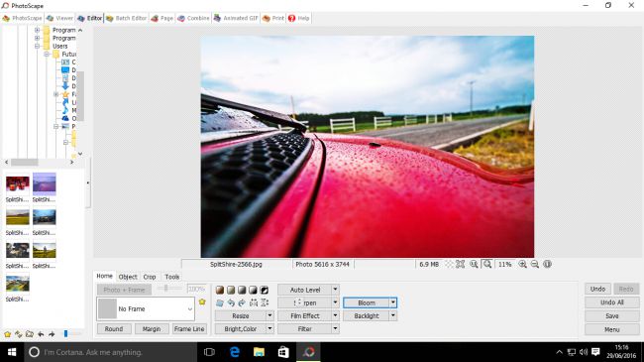
Task: Click the folder icon under the thumbnail list
Action: [x=30, y=334]
